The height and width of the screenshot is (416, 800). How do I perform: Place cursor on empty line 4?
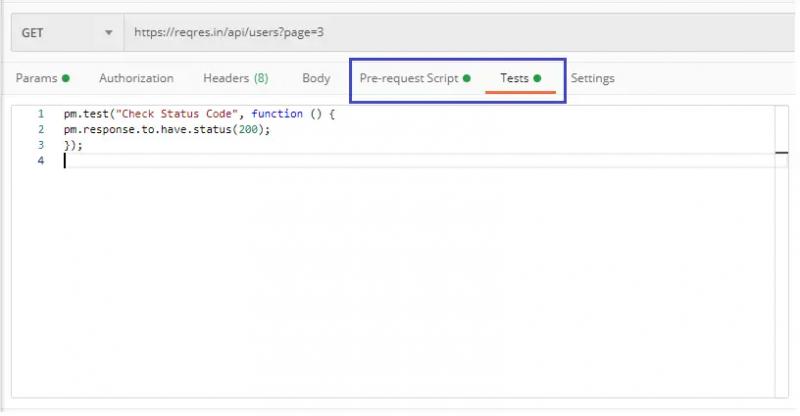(418, 161)
